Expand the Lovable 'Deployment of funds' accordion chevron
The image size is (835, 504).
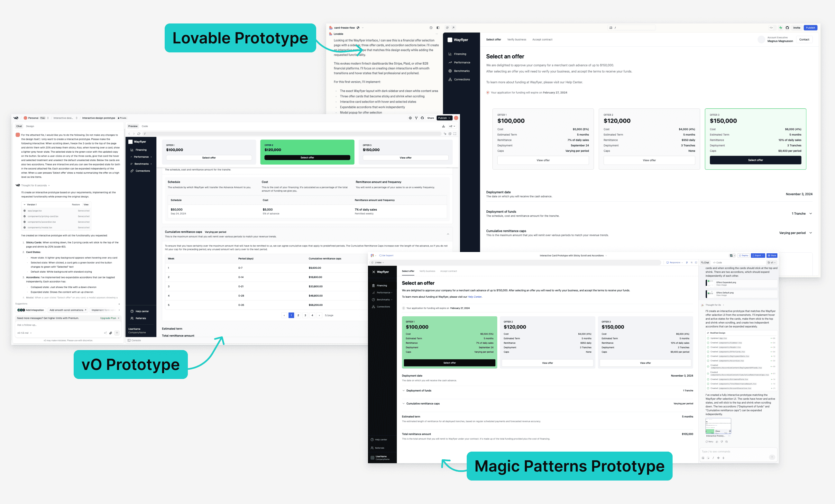811,213
